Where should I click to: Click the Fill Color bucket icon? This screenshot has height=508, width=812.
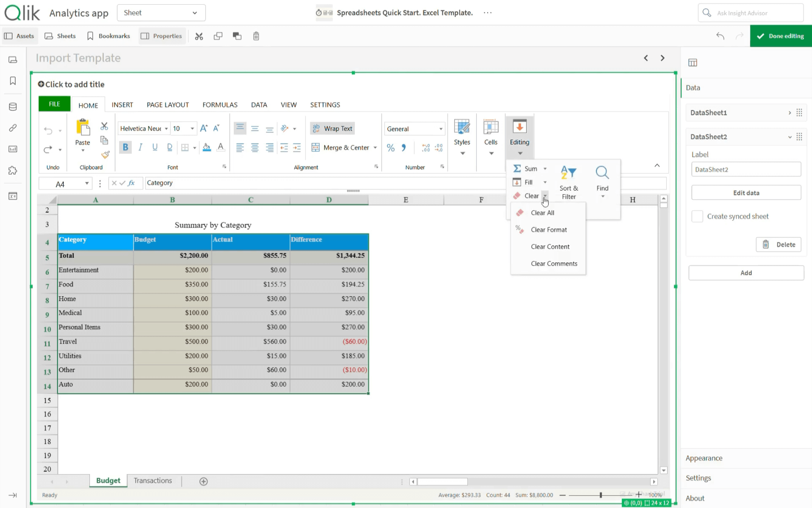tap(206, 147)
